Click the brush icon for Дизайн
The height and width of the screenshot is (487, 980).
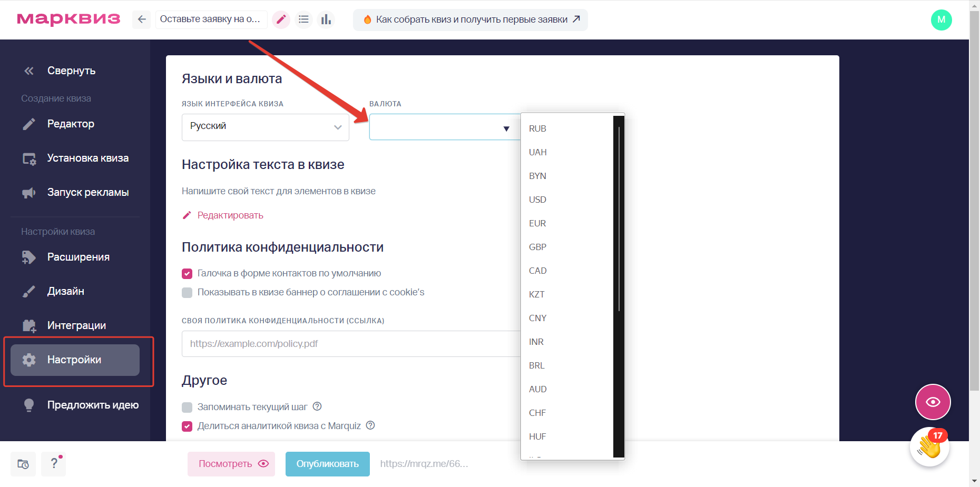(29, 292)
